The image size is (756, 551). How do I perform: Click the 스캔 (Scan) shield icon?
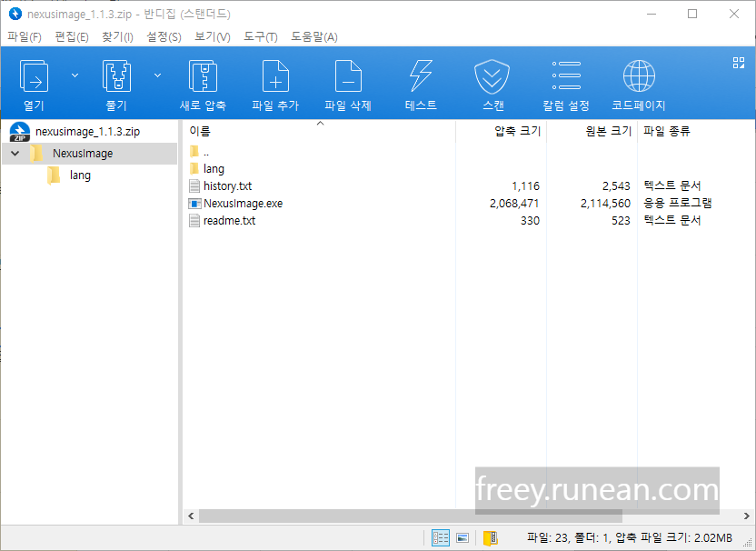[492, 76]
